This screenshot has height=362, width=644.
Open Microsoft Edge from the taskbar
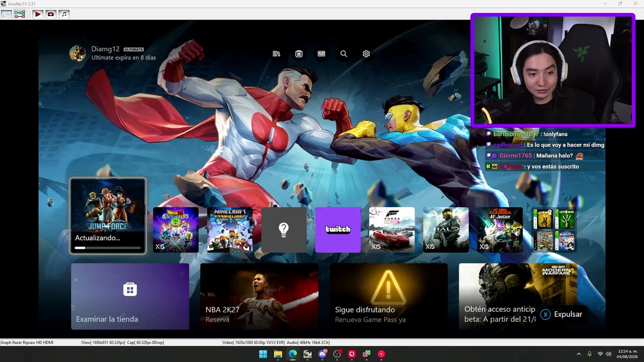pos(293,354)
